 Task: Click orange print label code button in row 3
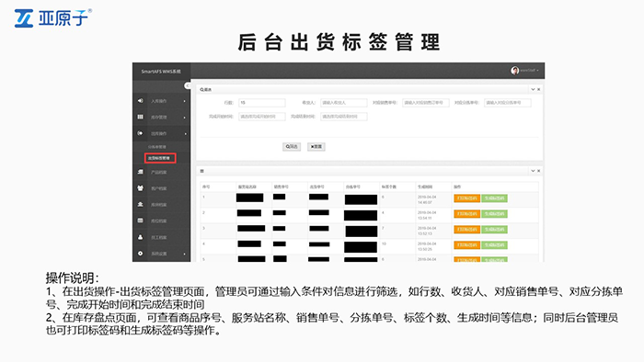point(466,230)
